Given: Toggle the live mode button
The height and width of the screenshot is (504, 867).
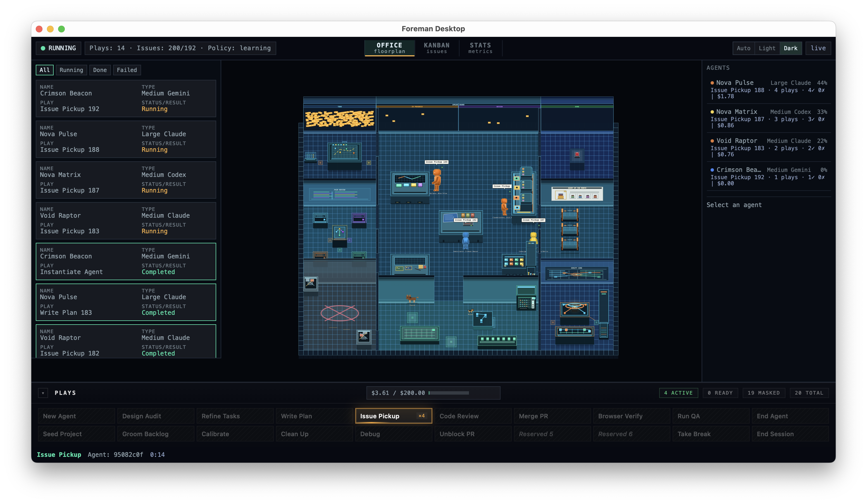Looking at the screenshot, I should [818, 48].
